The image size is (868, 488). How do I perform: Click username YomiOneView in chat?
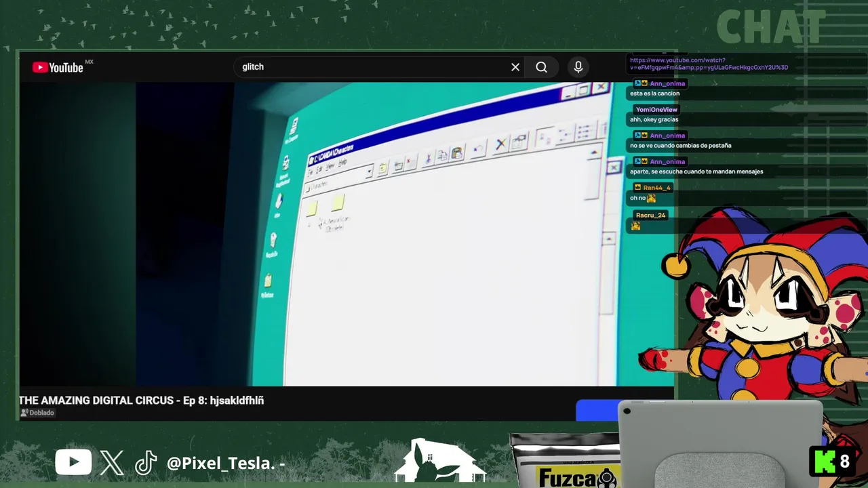pyautogui.click(x=656, y=110)
